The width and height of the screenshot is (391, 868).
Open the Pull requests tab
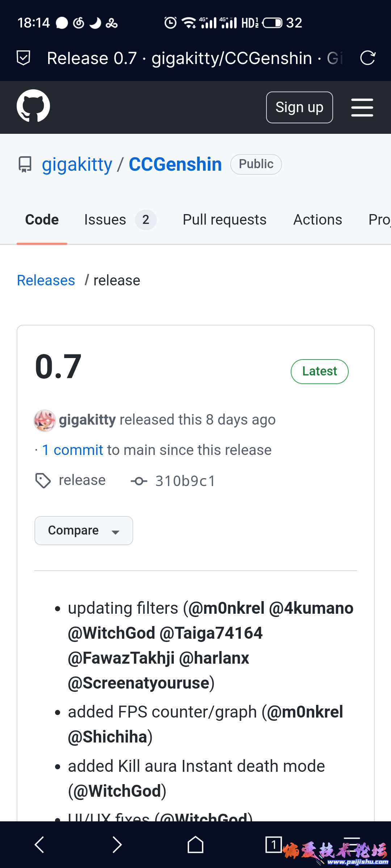pyautogui.click(x=224, y=220)
